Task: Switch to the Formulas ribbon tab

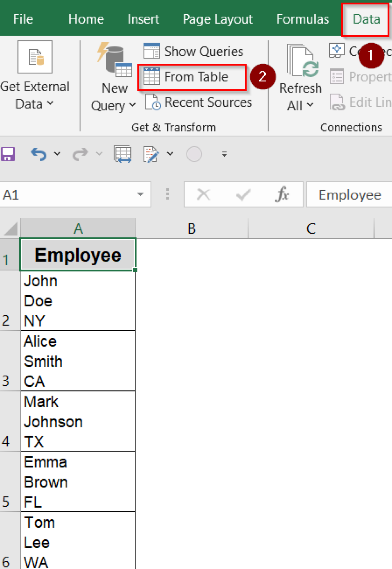Action: (302, 19)
